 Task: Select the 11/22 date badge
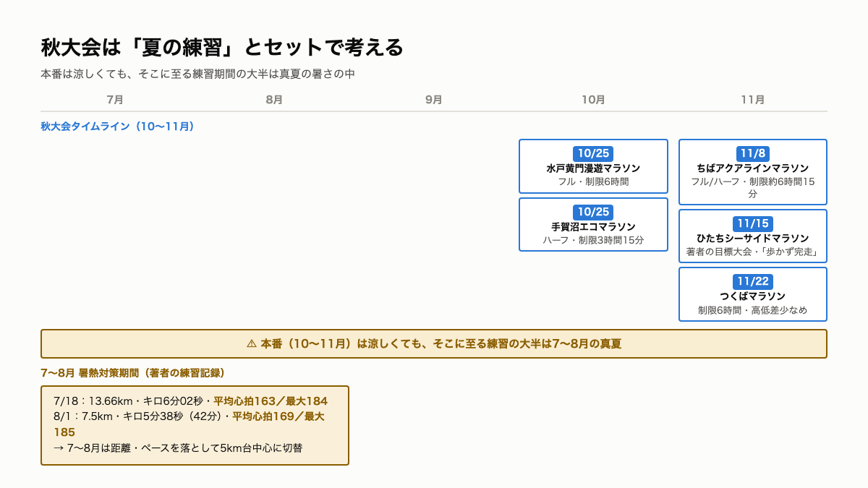click(753, 281)
